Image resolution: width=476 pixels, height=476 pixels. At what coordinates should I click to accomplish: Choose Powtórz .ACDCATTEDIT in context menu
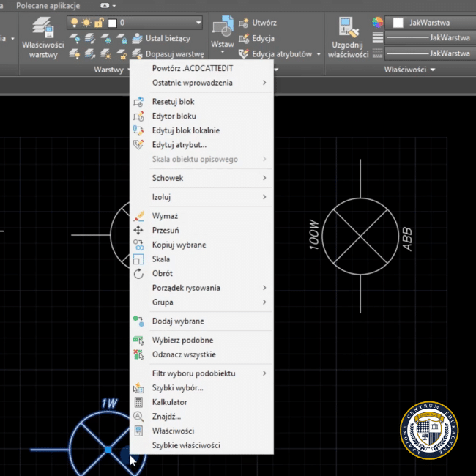click(202, 68)
